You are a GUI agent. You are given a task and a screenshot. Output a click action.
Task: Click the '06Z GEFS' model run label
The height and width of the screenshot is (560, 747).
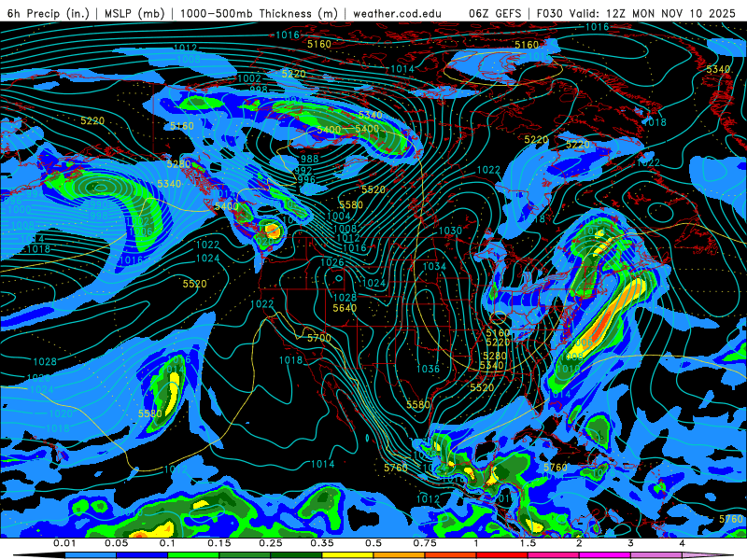pyautogui.click(x=495, y=13)
